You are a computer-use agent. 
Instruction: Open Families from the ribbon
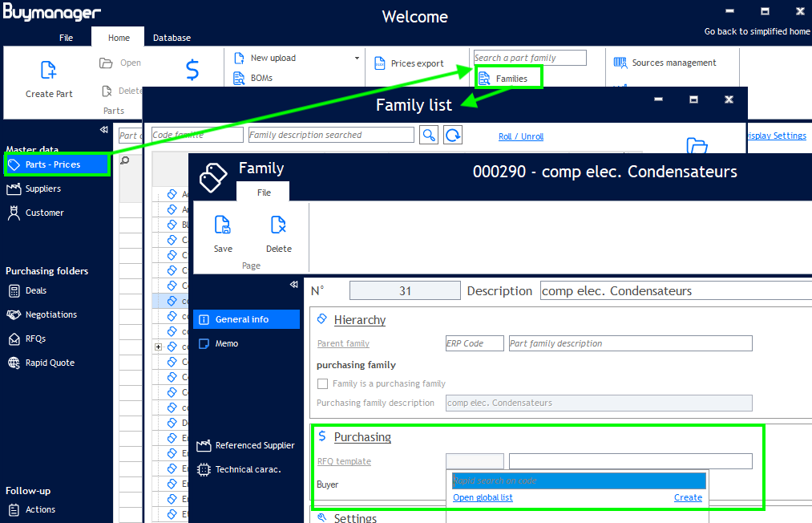[508, 79]
